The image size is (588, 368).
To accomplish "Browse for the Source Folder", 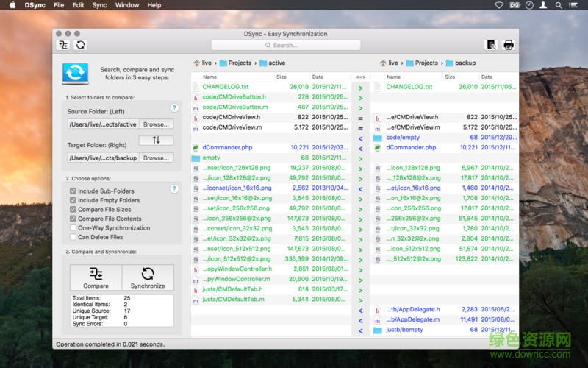I will pyautogui.click(x=156, y=124).
